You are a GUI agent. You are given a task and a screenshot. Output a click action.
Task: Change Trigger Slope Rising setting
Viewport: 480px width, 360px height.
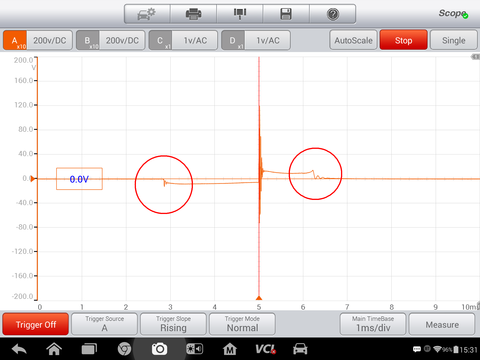coord(173,324)
